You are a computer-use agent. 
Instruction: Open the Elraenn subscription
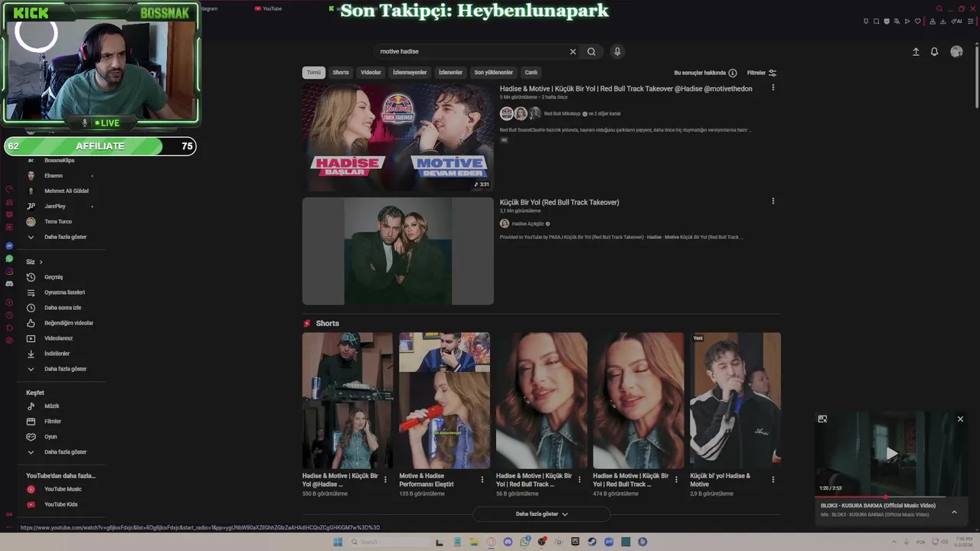click(54, 176)
